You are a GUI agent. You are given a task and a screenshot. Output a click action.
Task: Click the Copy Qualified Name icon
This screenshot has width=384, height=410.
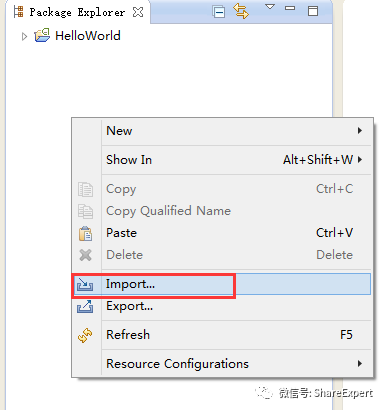(85, 211)
